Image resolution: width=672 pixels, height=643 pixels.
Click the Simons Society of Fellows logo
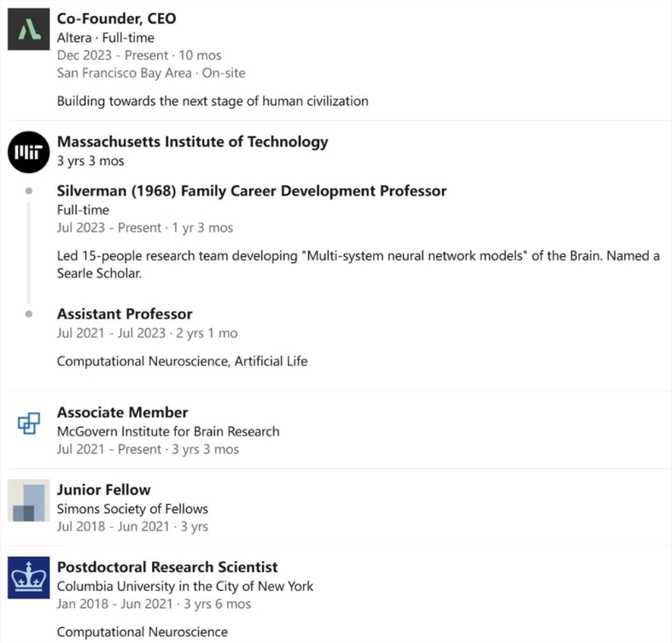coord(29,500)
